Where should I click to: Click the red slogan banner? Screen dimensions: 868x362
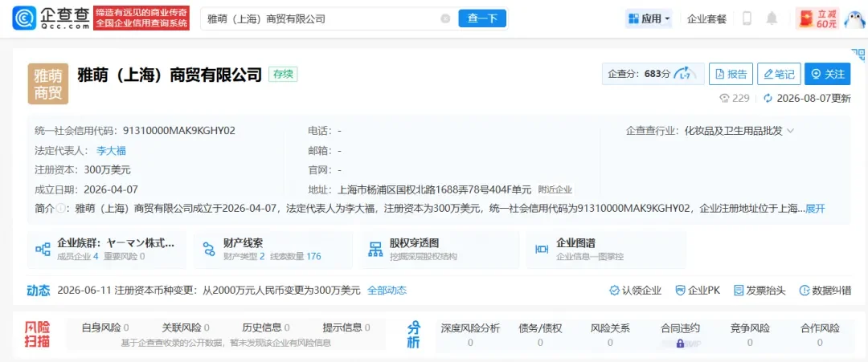[141, 18]
